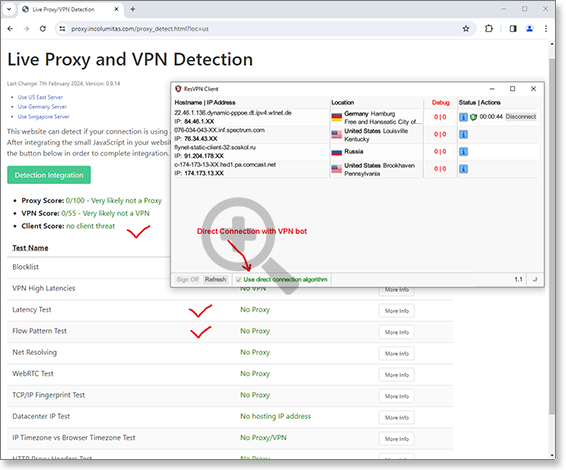The width and height of the screenshot is (566, 470).
Task: Select hostname c-174-173-13-XX.hsd1.pa.comcast.net
Action: pos(225,165)
